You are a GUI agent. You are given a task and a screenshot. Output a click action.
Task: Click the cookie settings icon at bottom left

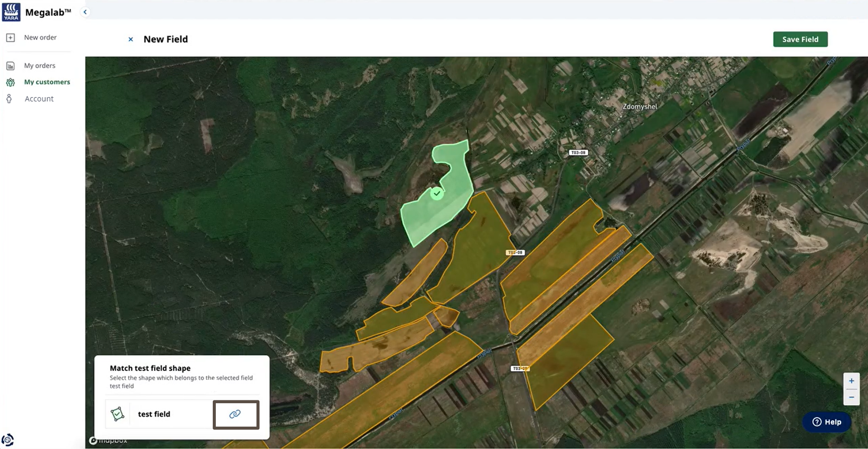pos(7,440)
